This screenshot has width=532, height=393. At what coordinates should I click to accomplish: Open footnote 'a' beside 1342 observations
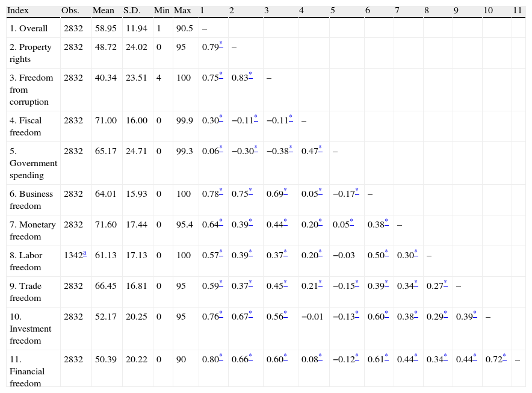coord(85,253)
